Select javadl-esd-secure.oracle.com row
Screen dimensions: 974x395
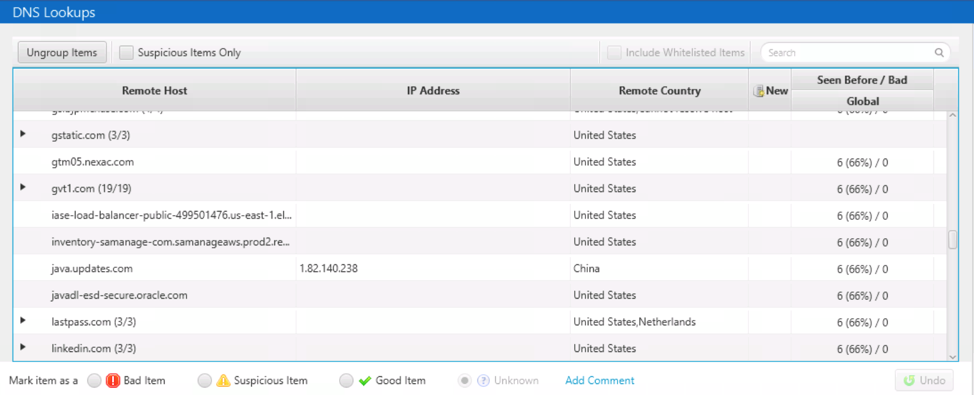[x=480, y=295]
